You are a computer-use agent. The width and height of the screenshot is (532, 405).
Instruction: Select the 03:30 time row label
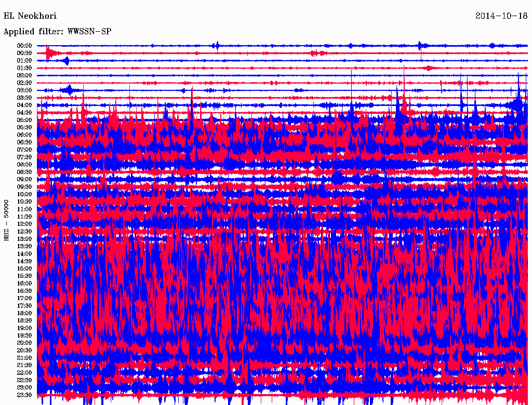click(x=24, y=98)
